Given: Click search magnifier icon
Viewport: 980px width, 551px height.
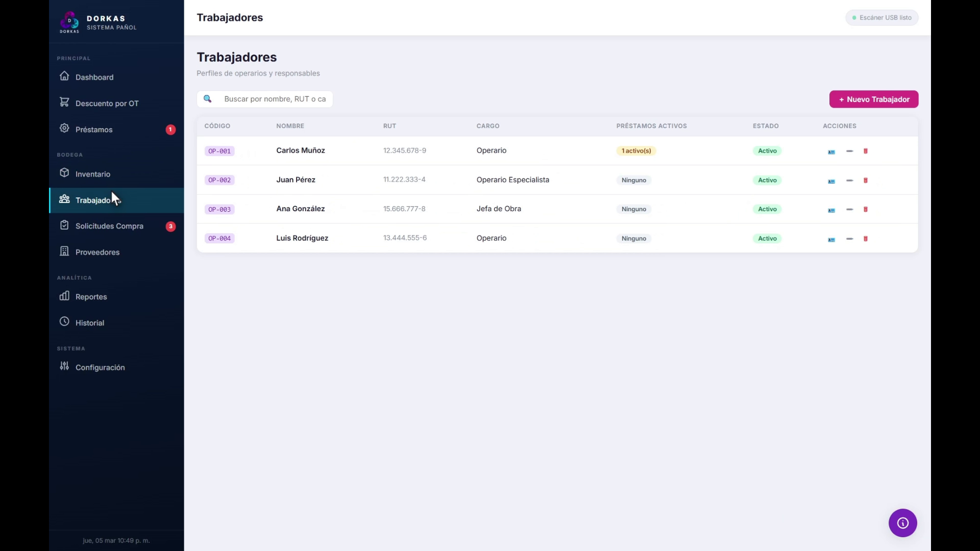Looking at the screenshot, I should (x=208, y=99).
